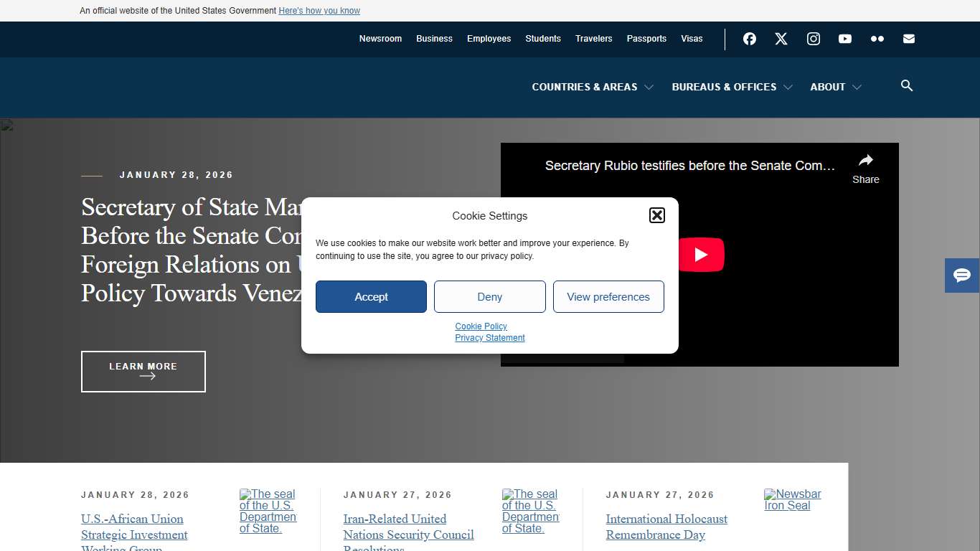The image size is (980, 551).
Task: Deny cookies in the dialog
Action: (x=489, y=296)
